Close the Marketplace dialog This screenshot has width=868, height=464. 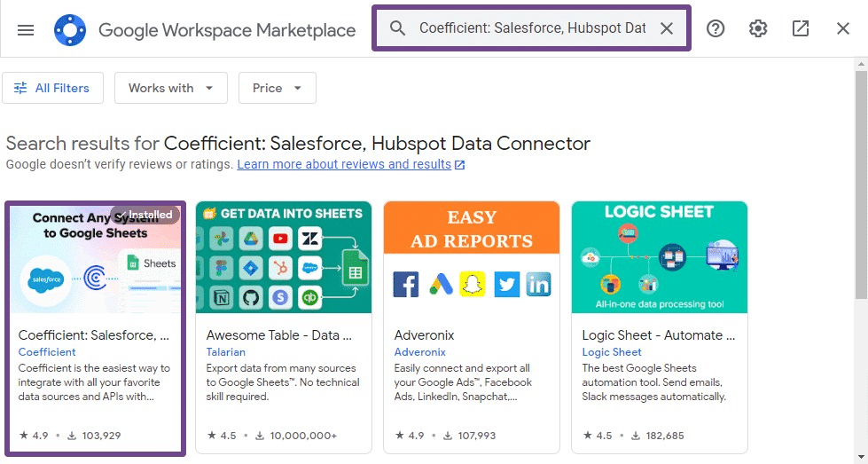(x=843, y=28)
